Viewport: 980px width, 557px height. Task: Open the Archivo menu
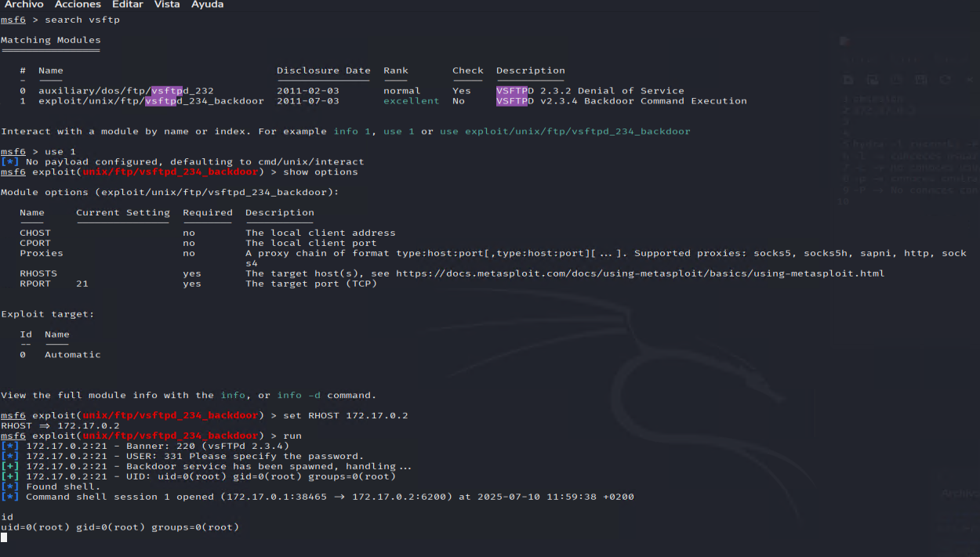[24, 5]
